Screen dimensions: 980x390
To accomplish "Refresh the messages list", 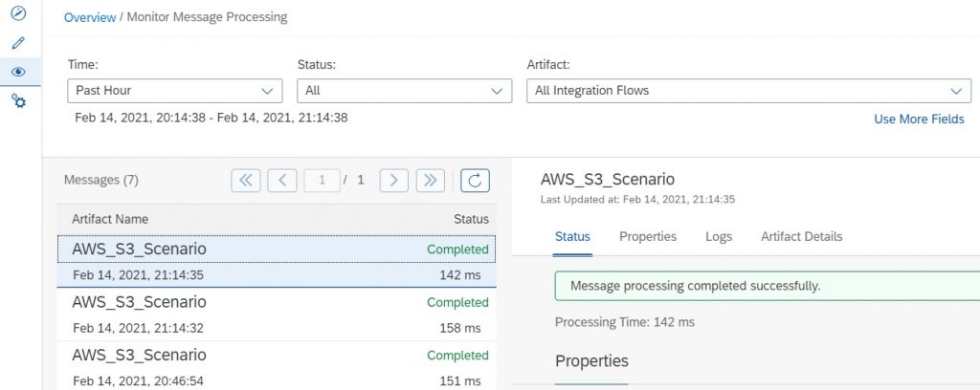I will point(475,181).
